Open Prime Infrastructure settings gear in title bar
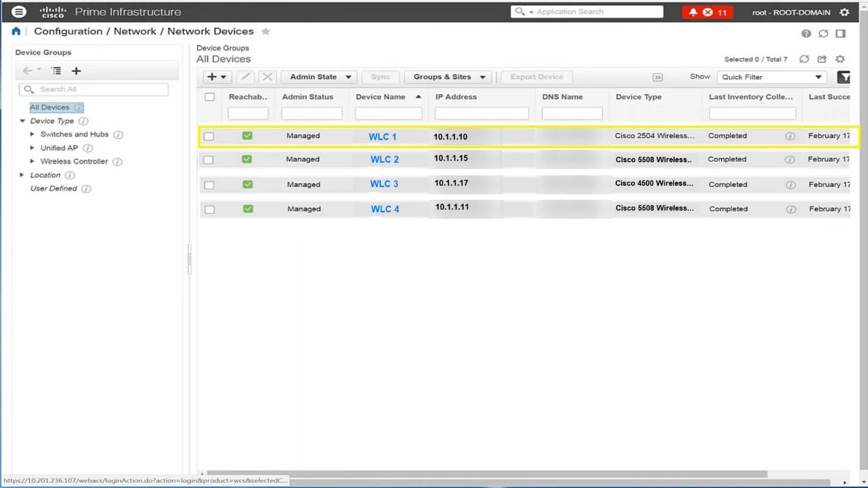Viewport: 868px width, 488px height. pos(844,12)
